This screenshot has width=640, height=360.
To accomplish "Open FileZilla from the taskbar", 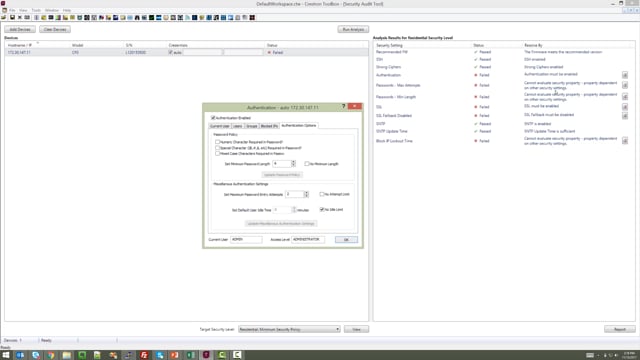I will point(144,355).
